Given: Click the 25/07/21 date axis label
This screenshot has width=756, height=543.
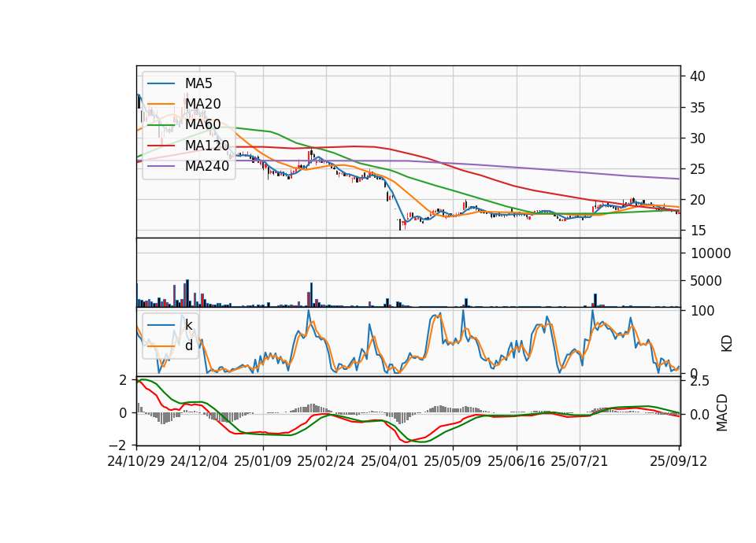Looking at the screenshot, I should click(x=579, y=461).
